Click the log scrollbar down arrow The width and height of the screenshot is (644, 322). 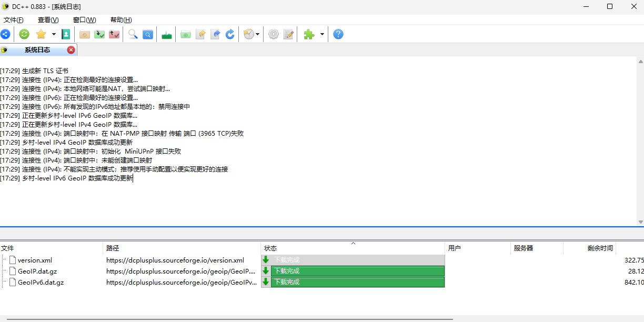point(640,222)
